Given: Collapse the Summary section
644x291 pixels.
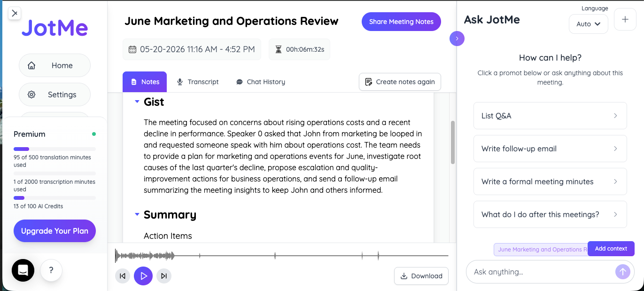Looking at the screenshot, I should click(x=137, y=214).
